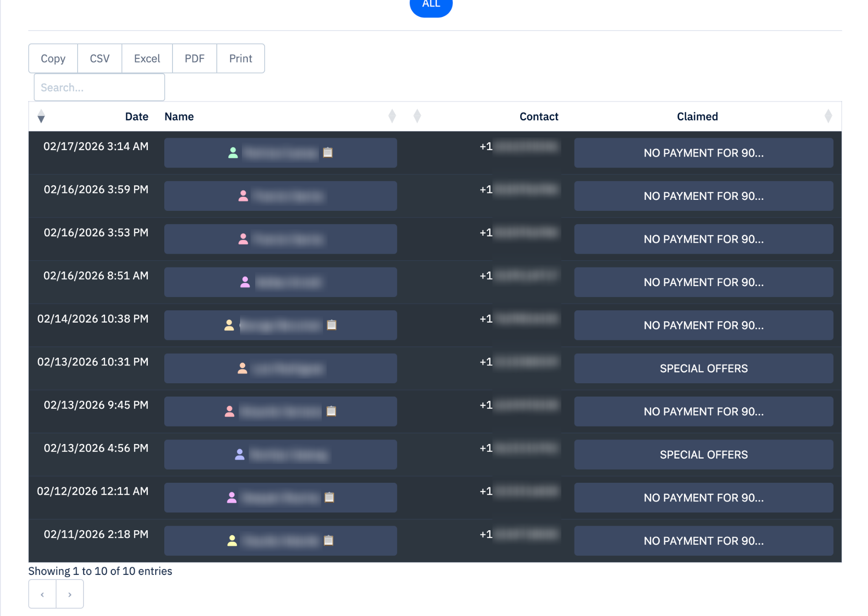The width and height of the screenshot is (868, 616).
Task: Click date 02/13/2026 10:31 PM
Action: point(93,362)
